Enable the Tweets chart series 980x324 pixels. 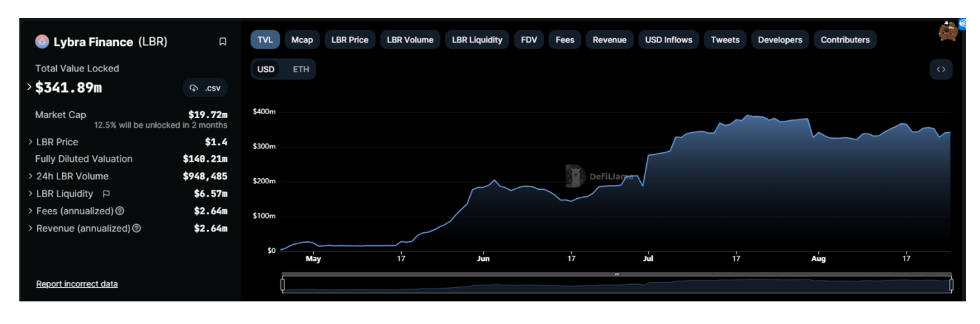pyautogui.click(x=725, y=40)
